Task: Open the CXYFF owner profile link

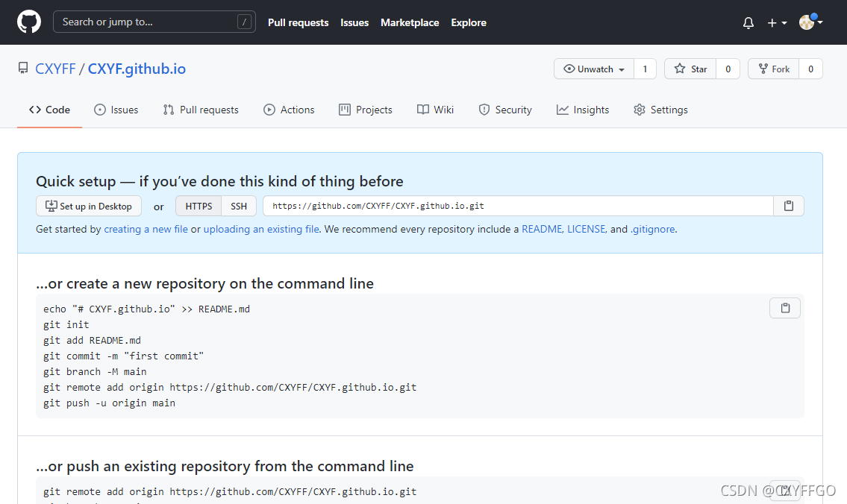Action: [x=55, y=69]
